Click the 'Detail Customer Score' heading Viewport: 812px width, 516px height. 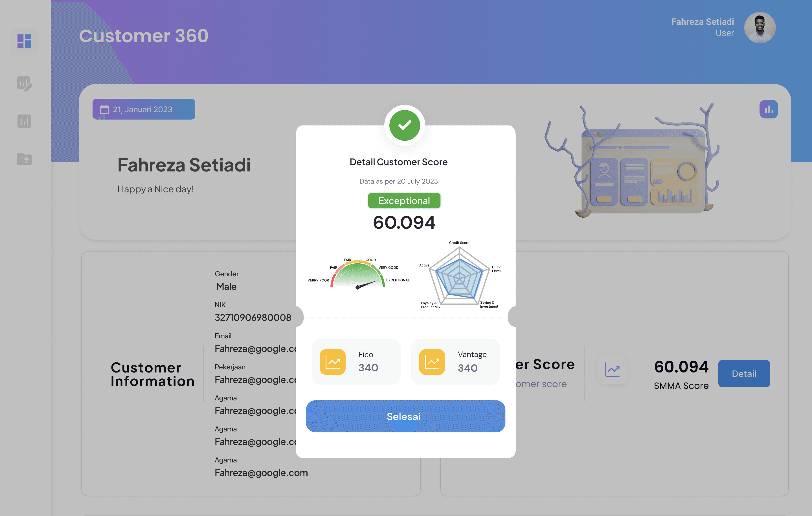(x=399, y=162)
